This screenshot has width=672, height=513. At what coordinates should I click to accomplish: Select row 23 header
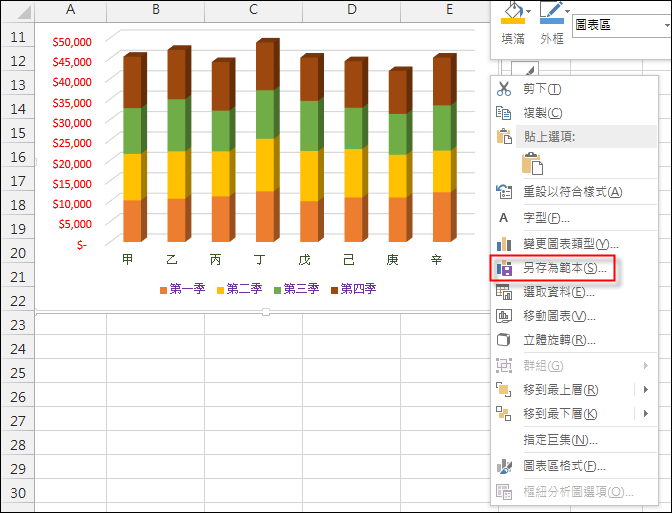[x=18, y=325]
